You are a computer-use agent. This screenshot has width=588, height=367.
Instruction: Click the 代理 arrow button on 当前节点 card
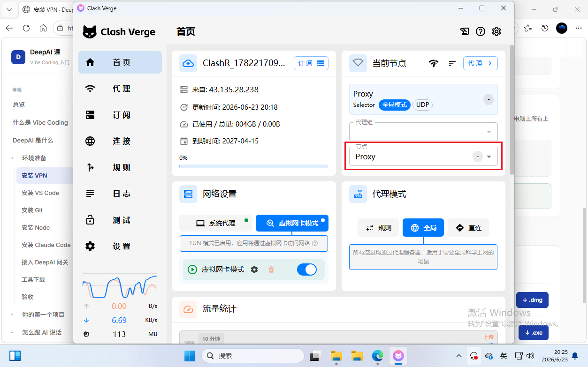(481, 63)
